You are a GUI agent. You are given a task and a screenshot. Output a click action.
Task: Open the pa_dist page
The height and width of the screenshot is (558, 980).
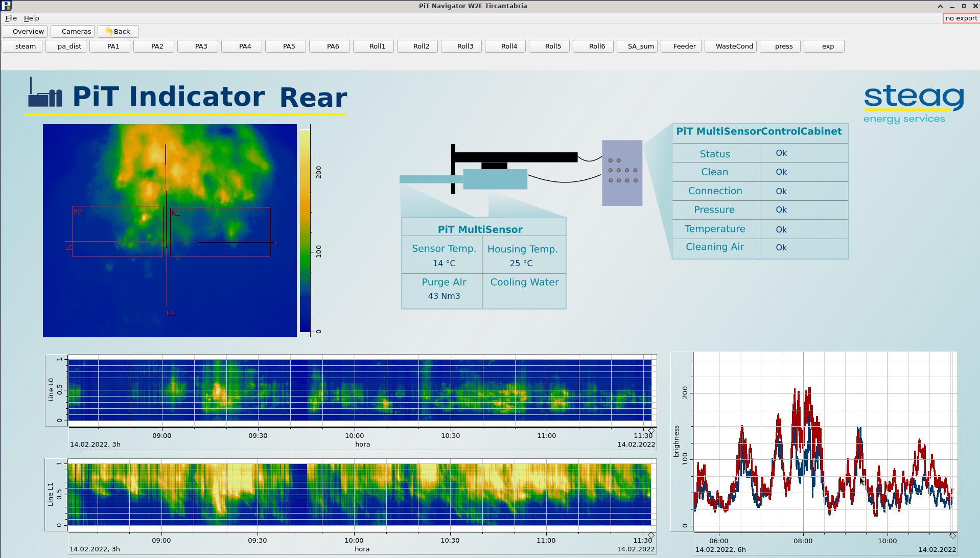[66, 46]
